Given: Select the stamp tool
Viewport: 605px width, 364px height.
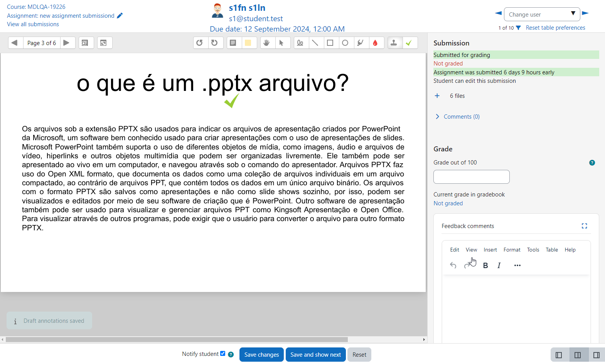Looking at the screenshot, I should click(x=394, y=43).
